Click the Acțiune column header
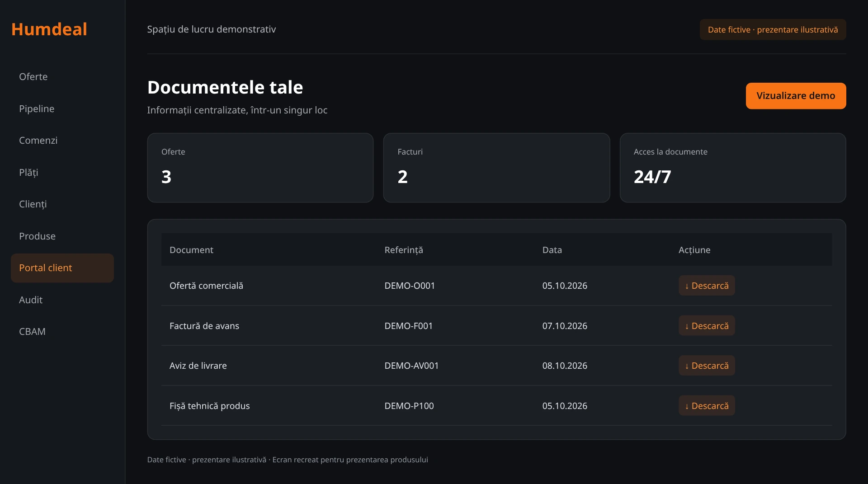The width and height of the screenshot is (868, 484). point(694,250)
